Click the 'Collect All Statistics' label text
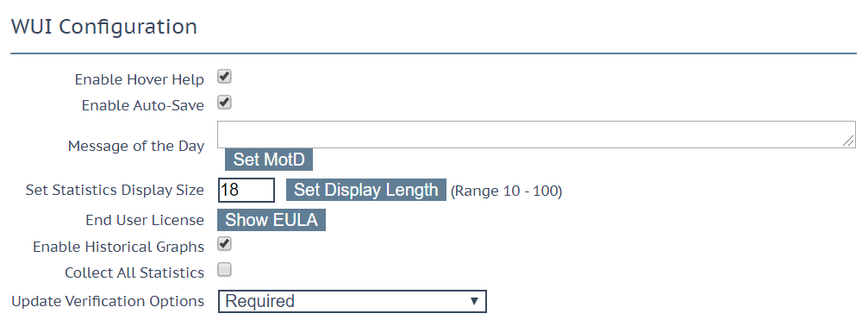868x326 pixels. tap(134, 273)
